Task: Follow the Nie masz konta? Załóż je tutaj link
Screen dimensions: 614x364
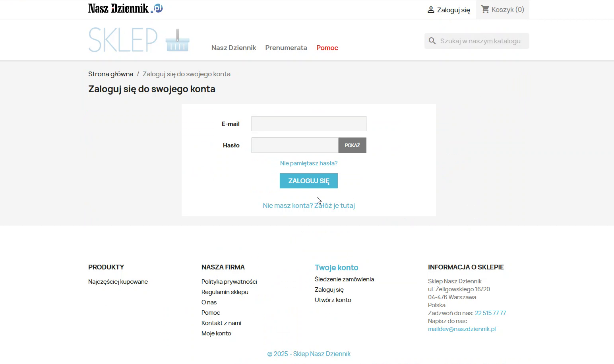Action: pos(309,205)
